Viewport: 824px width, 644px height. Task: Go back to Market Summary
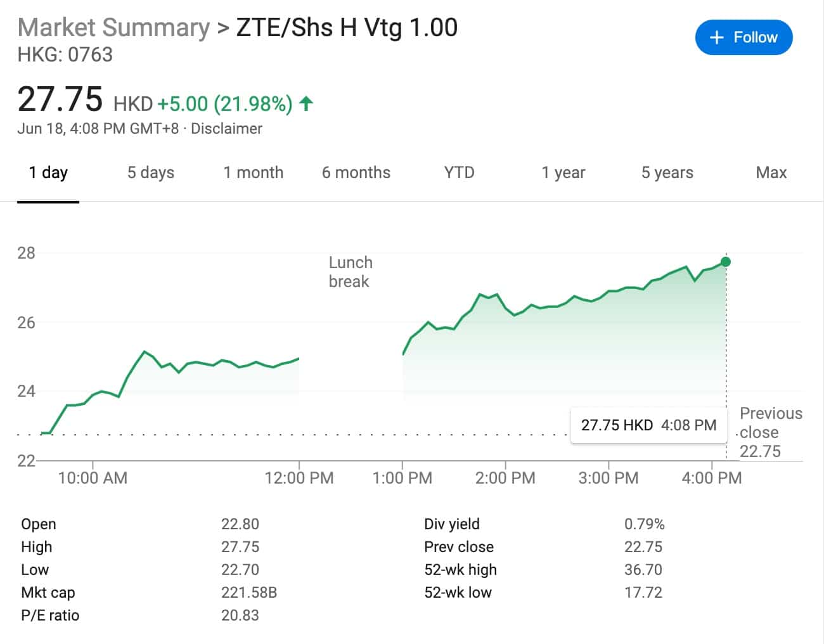pos(113,27)
